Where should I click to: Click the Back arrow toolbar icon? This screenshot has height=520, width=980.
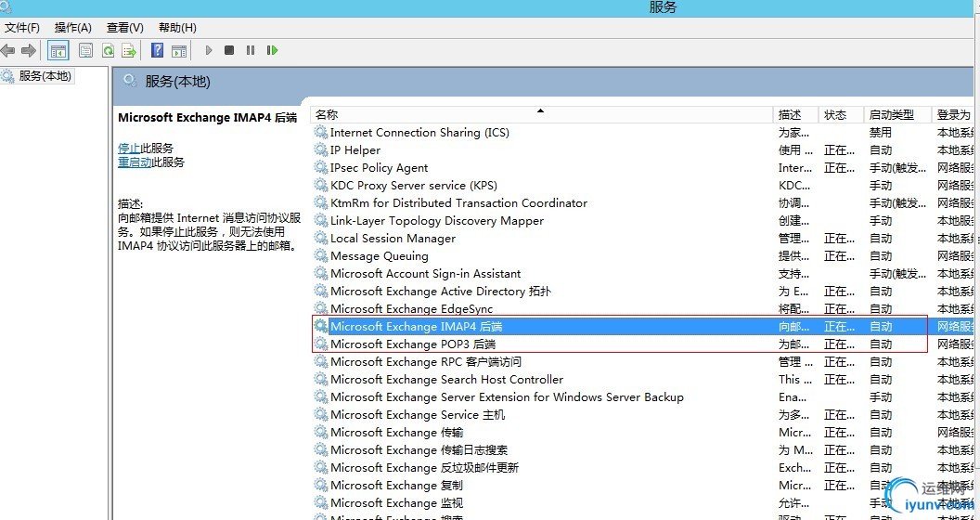7,51
